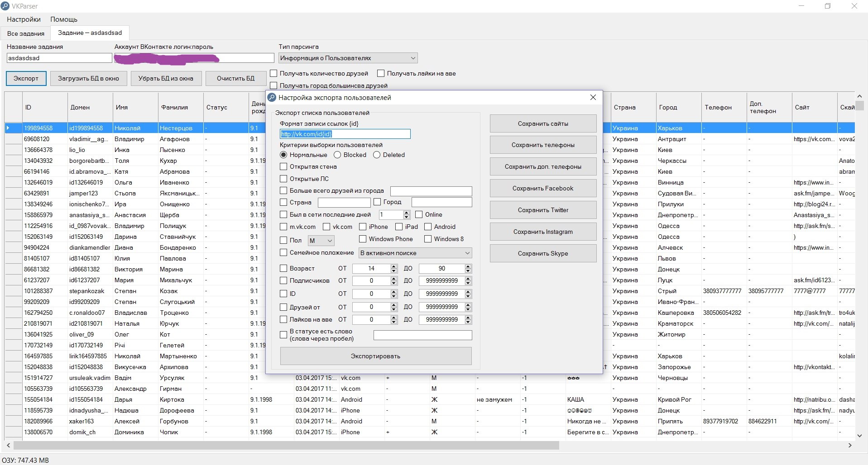Viewport: 868px width, 465px height.
Task: Click the Очистить БД button
Action: point(235,78)
